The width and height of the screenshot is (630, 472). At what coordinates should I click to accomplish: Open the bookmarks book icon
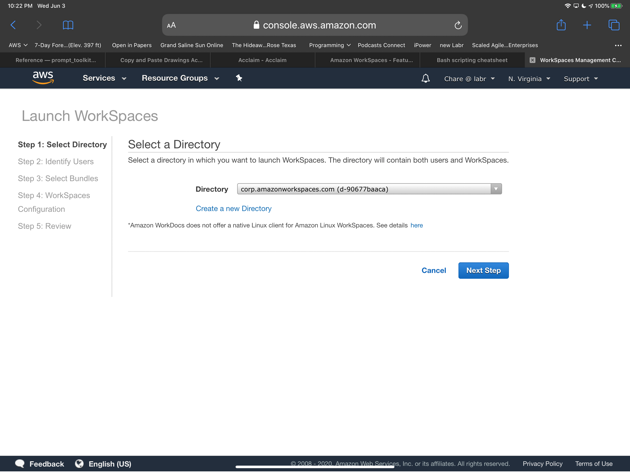pos(68,25)
